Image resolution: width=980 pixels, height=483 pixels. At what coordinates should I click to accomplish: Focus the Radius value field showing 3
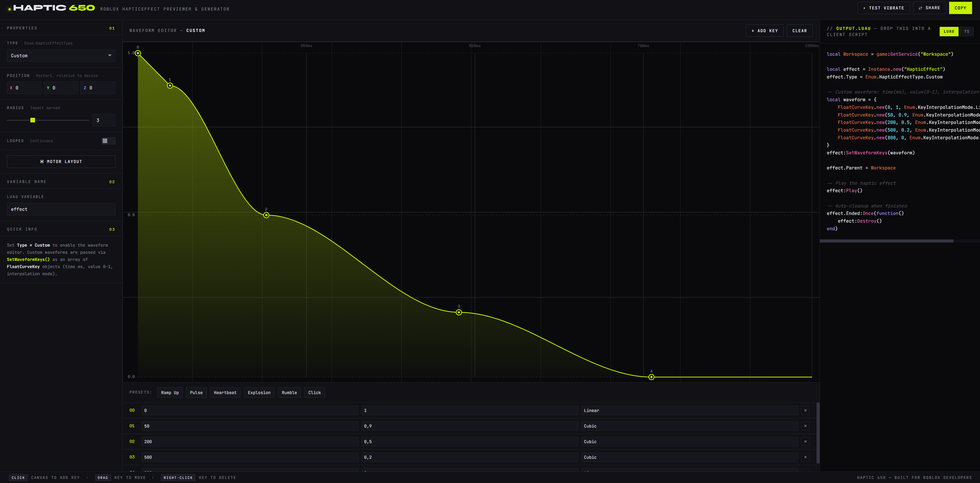click(104, 120)
